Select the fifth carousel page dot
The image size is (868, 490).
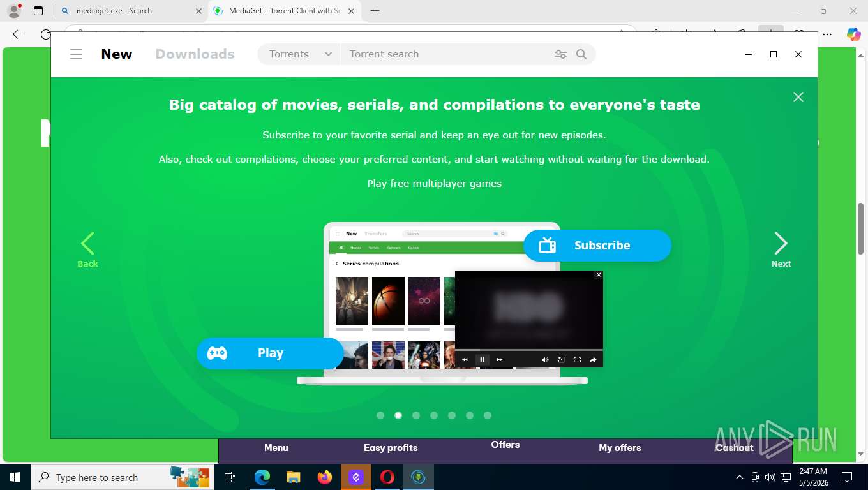[x=452, y=415]
